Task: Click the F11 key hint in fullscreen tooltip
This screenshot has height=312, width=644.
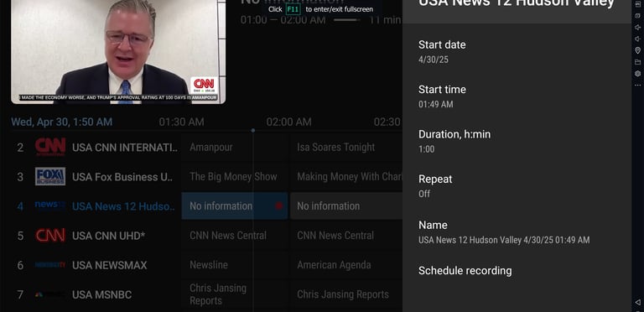Action: point(293,9)
